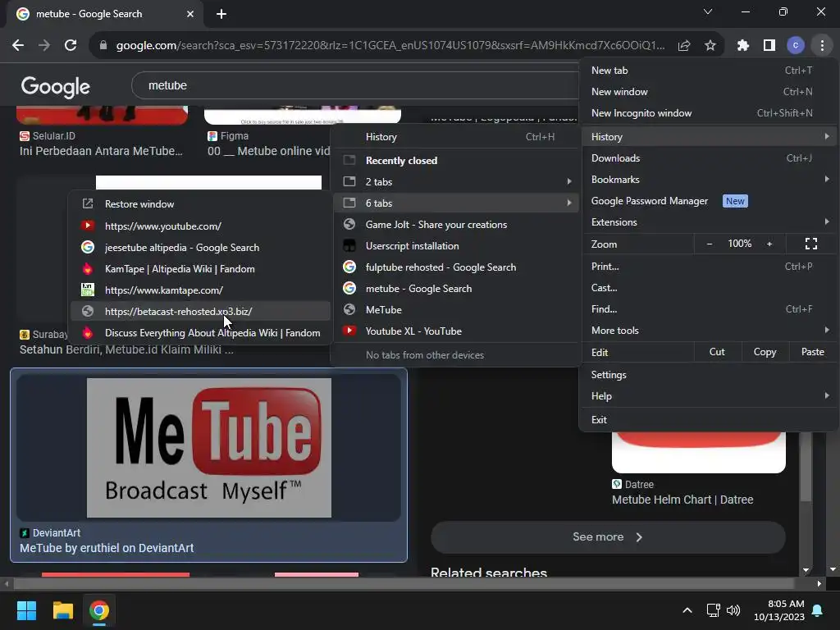Open Metube Helm Chart | Datree link

(682, 500)
